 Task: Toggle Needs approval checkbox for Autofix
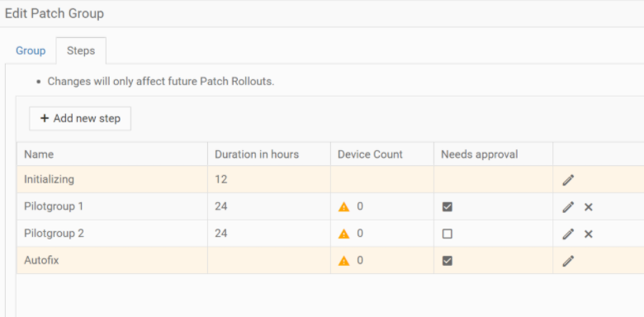[447, 261]
